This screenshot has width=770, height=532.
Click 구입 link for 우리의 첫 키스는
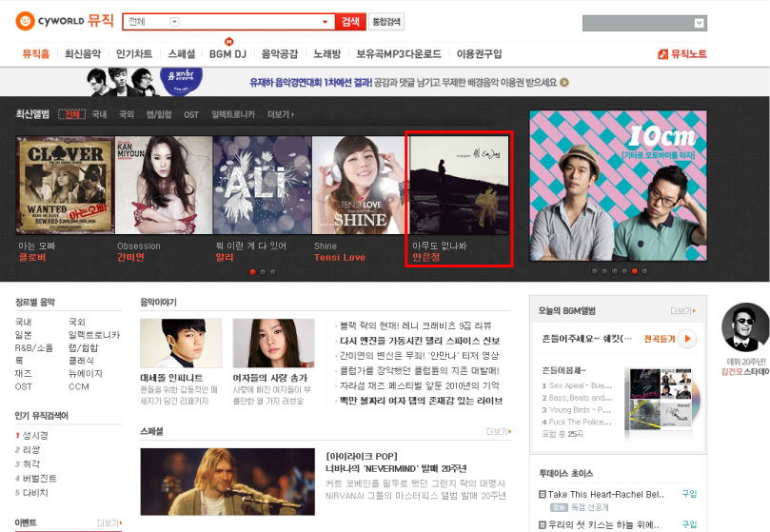tap(689, 524)
